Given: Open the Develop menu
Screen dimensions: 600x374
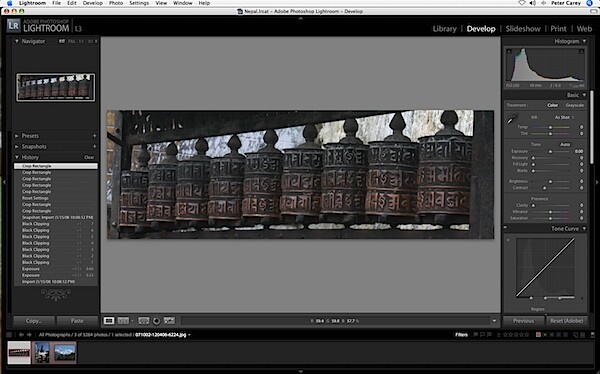Looking at the screenshot, I should click(x=93, y=3).
